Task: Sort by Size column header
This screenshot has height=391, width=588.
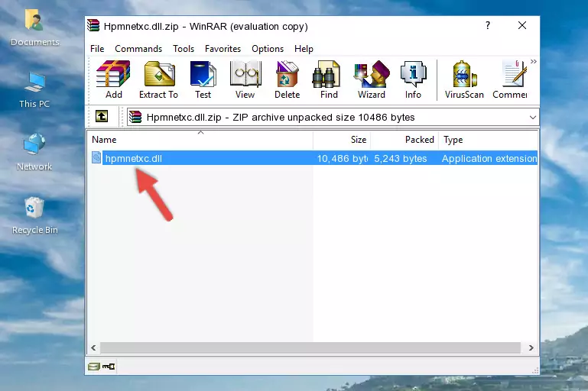Action: [x=342, y=140]
